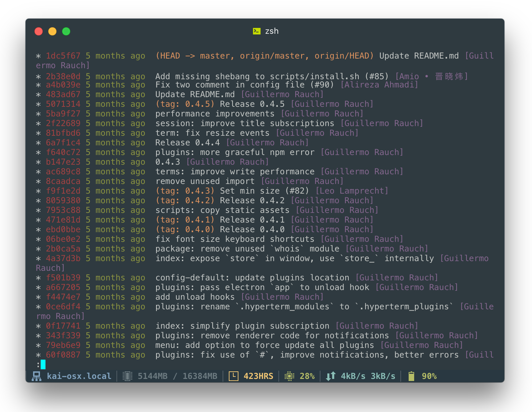
Task: Click the zsh terminal icon in title bar
Action: (257, 31)
